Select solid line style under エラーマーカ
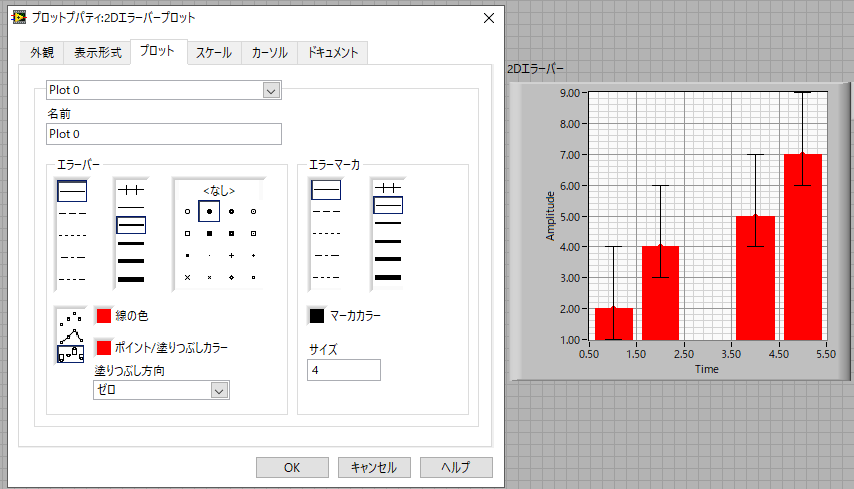Screen dimensions: 854x489 326,188
